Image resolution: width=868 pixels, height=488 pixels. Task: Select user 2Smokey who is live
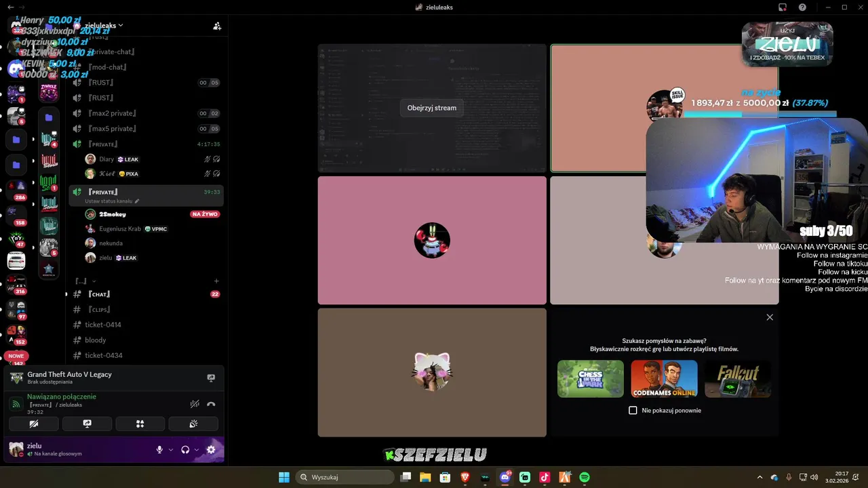[x=153, y=214]
